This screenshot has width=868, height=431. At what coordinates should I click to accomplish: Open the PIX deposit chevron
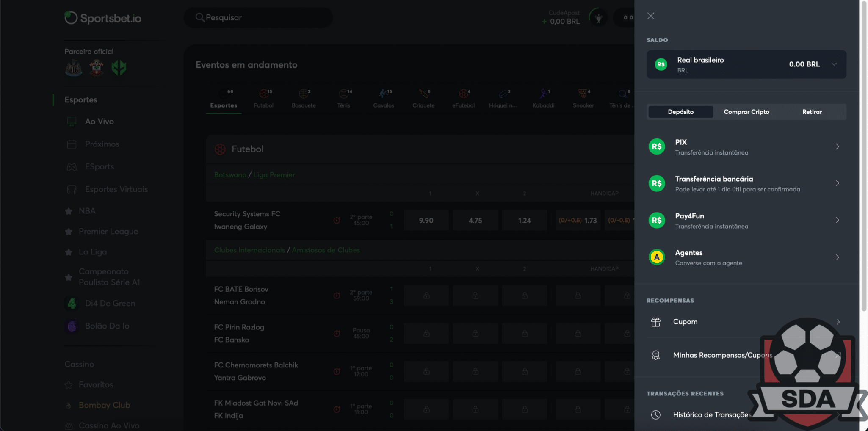pos(838,146)
